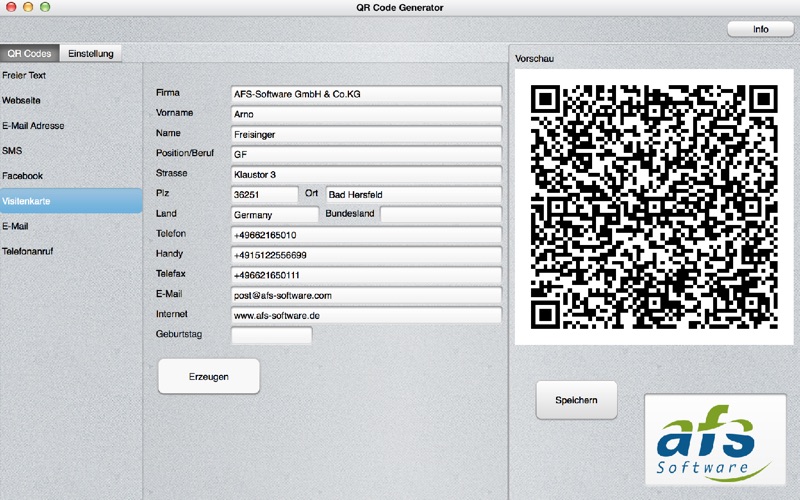Click into the Vorname field
Image resolution: width=800 pixels, height=500 pixels.
point(366,114)
